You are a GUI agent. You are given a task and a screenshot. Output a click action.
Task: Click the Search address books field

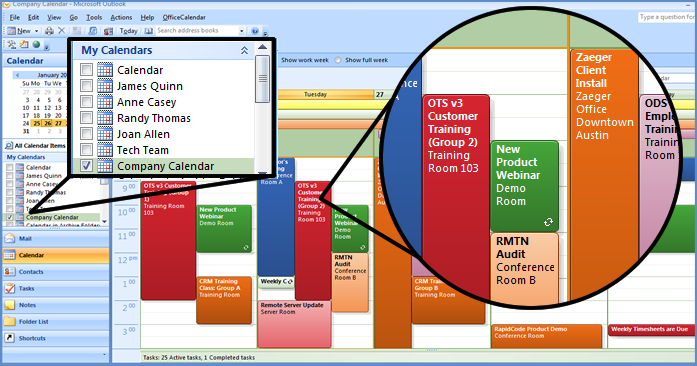[196, 31]
